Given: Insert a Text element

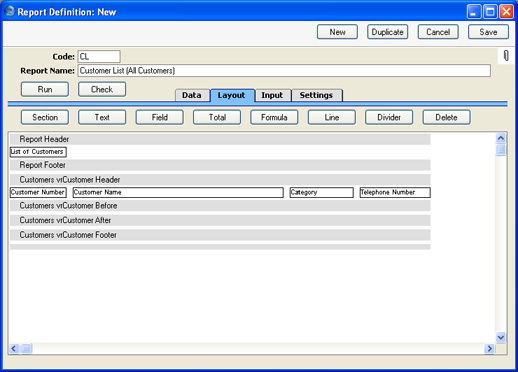Looking at the screenshot, I should (x=102, y=117).
